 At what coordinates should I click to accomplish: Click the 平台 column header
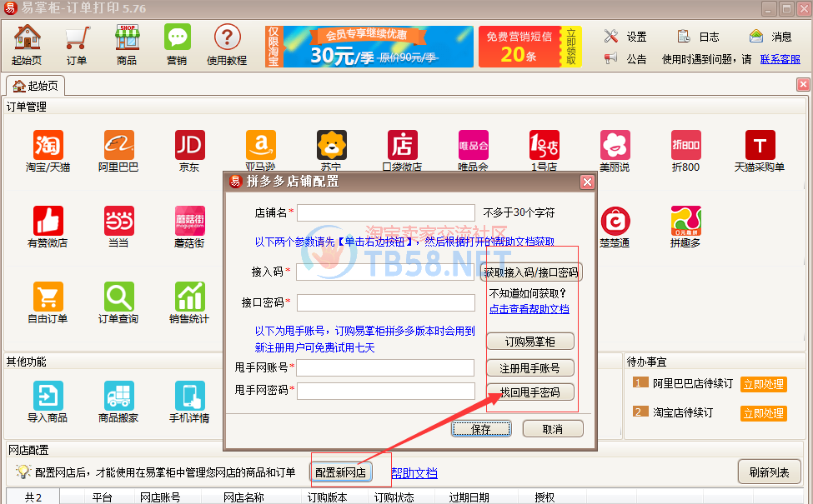pyautogui.click(x=102, y=497)
